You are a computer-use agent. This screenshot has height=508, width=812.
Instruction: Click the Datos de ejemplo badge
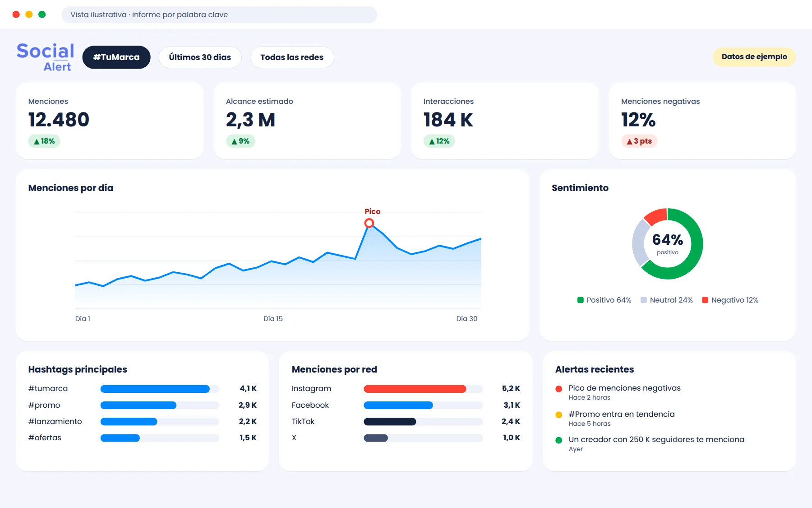(x=754, y=57)
